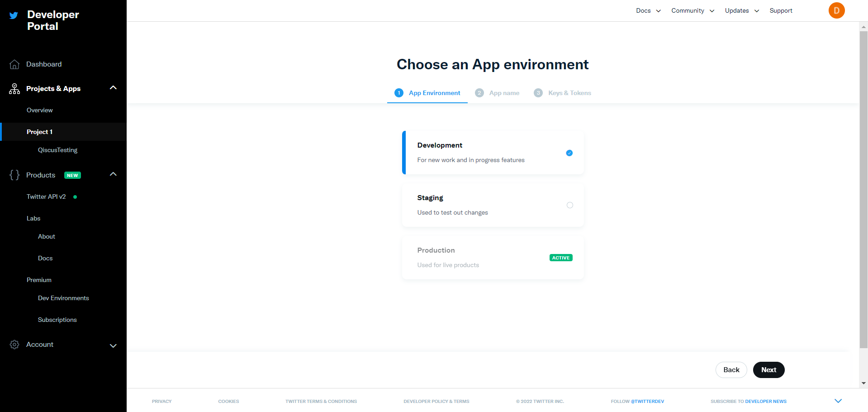
Task: Click the Projects & Apps hierarchy icon
Action: 14,89
